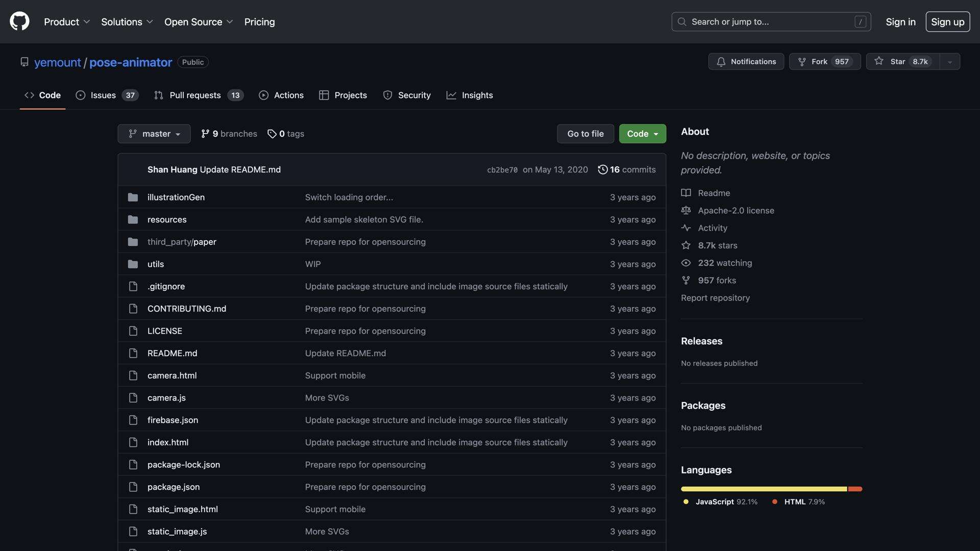Click the GitHub Octocat logo

click(x=19, y=21)
